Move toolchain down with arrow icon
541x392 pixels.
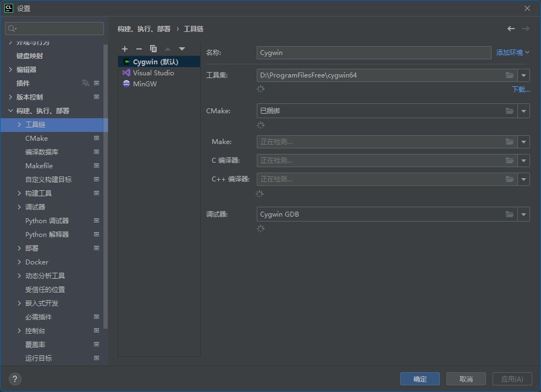point(182,49)
